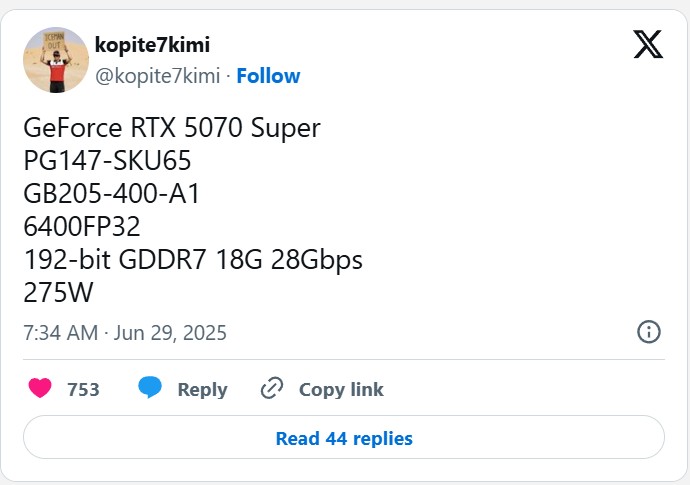Select the Reply text label

pos(202,390)
